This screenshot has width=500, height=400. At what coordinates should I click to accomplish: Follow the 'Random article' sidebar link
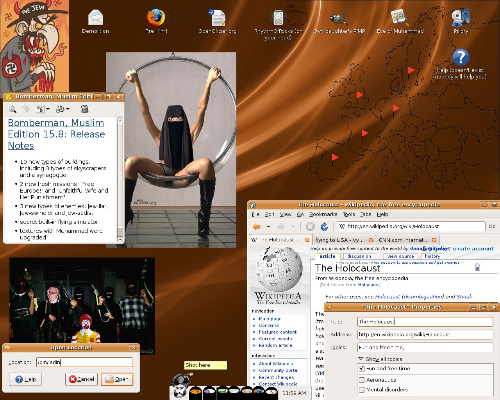click(275, 345)
